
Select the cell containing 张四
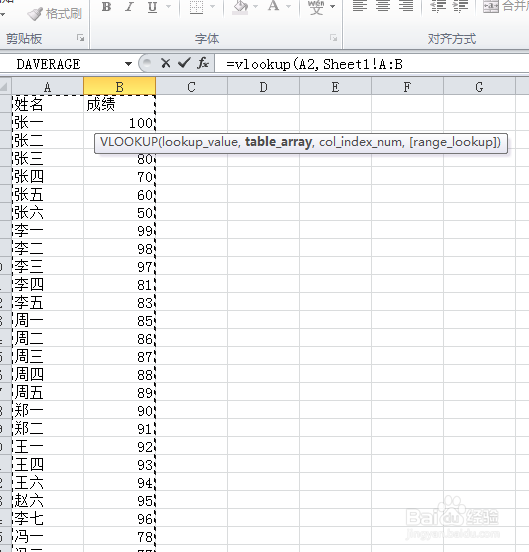tap(48, 176)
